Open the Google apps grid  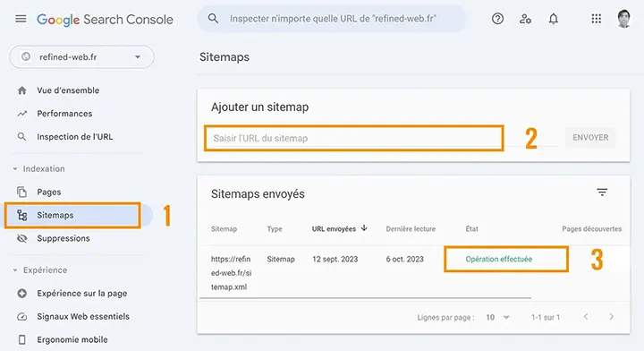(x=596, y=19)
